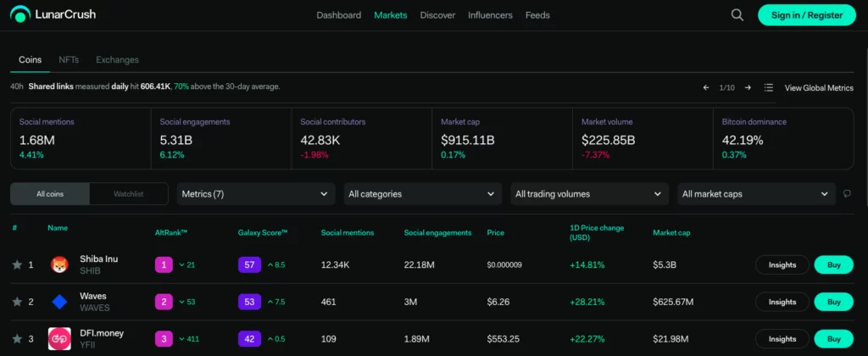Click the Shiba Inu coin name
Image resolution: width=868 pixels, height=356 pixels.
tap(98, 259)
